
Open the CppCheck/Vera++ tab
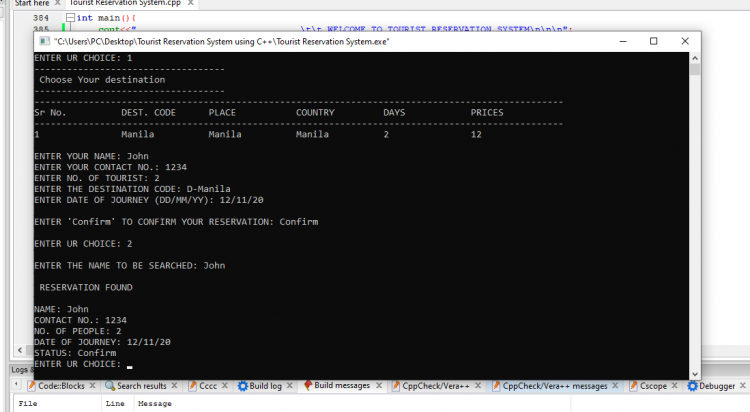click(x=436, y=386)
